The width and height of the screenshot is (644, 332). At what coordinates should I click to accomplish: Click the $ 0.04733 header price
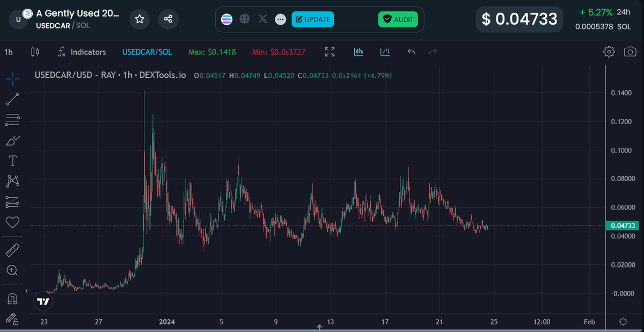(x=519, y=19)
